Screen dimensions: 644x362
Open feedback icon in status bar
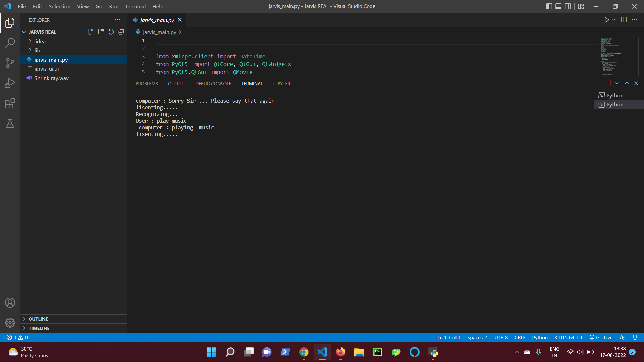623,337
